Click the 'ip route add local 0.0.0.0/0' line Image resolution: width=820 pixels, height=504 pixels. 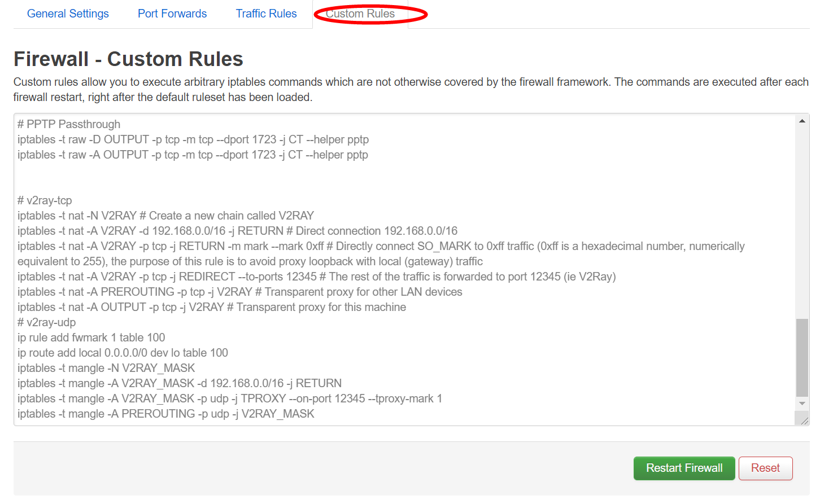click(x=123, y=353)
